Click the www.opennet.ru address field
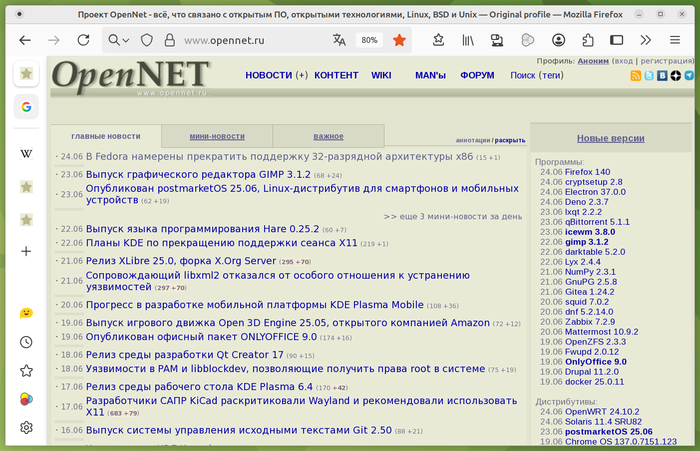The image size is (700, 451). pyautogui.click(x=224, y=41)
